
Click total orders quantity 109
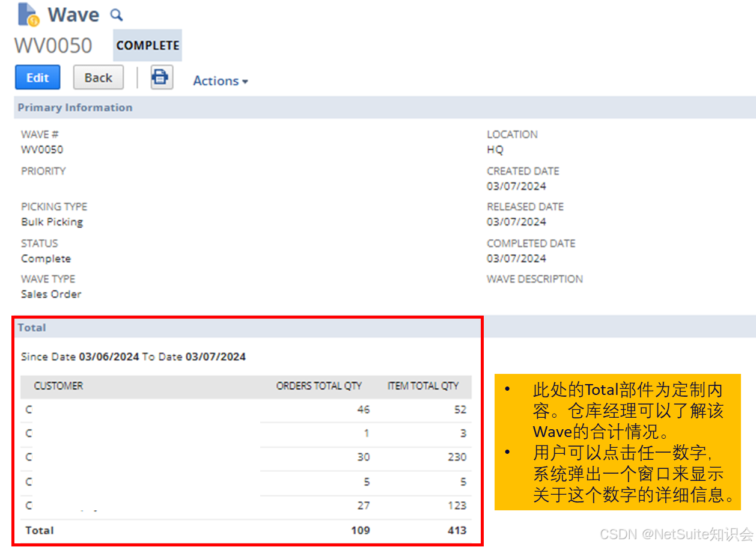tap(360, 530)
